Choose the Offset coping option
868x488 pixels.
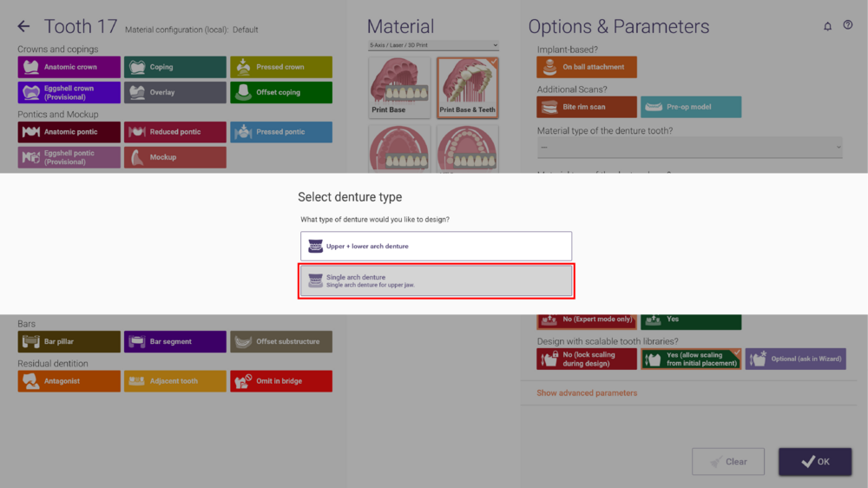[x=281, y=93]
